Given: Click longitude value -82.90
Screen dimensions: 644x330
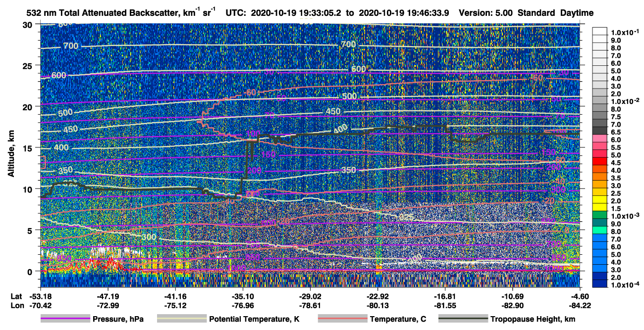Looking at the screenshot, I should (x=513, y=306).
